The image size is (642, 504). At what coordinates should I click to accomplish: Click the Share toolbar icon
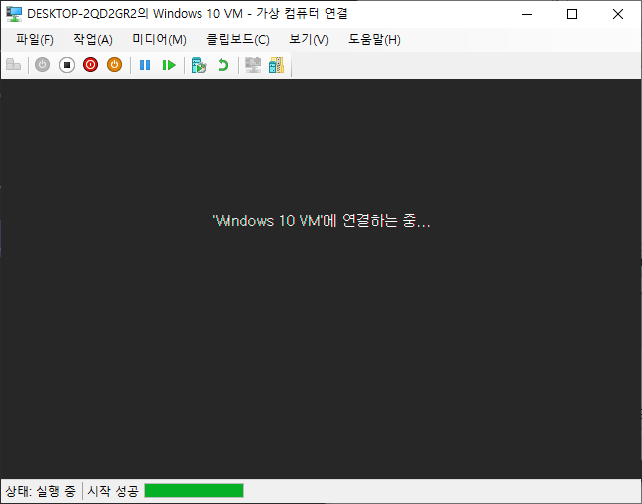pos(276,65)
